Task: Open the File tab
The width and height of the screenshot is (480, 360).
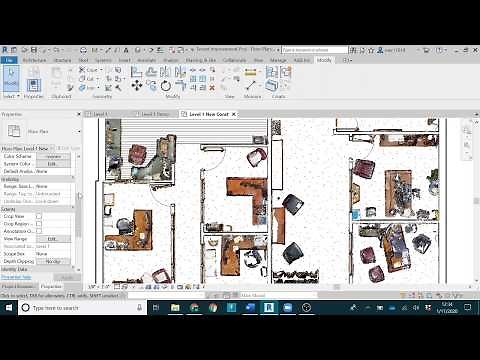Action: pyautogui.click(x=9, y=60)
